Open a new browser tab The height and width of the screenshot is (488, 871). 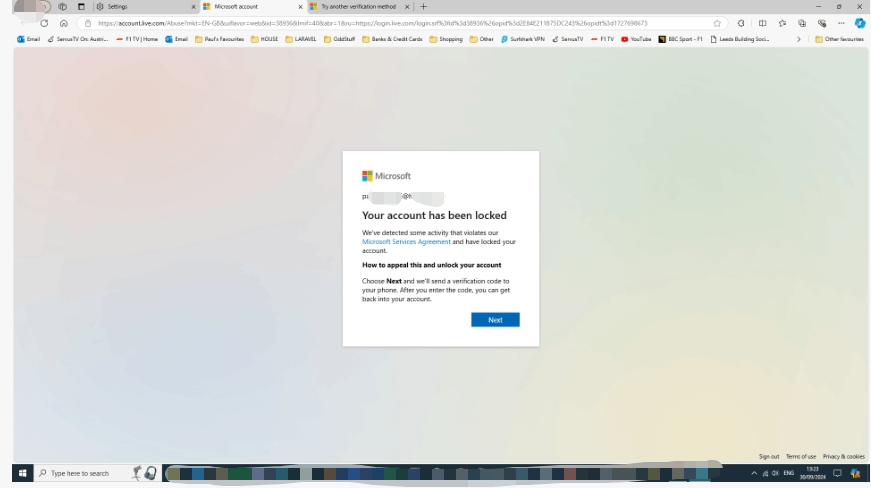(423, 7)
